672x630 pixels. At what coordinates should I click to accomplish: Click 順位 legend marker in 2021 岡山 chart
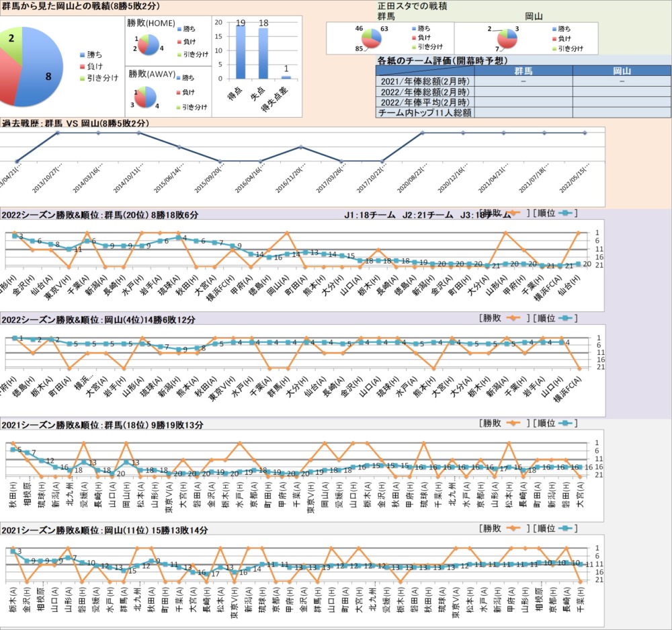(x=566, y=529)
